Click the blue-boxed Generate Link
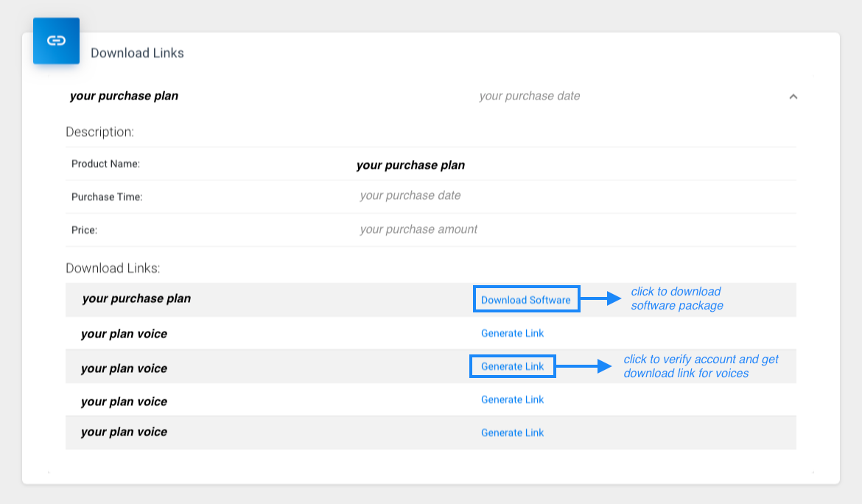The width and height of the screenshot is (862, 504). 512,366
